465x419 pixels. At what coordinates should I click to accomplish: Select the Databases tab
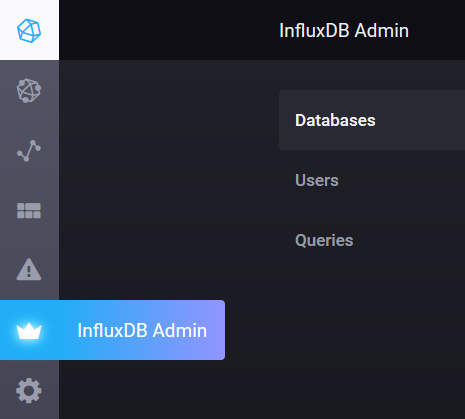335,120
